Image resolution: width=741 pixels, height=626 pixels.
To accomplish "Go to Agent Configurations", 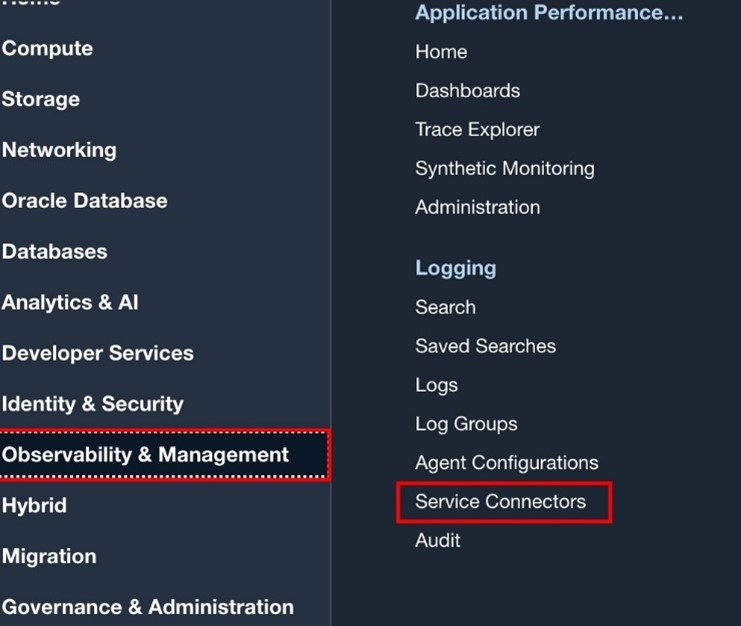I will 506,463.
